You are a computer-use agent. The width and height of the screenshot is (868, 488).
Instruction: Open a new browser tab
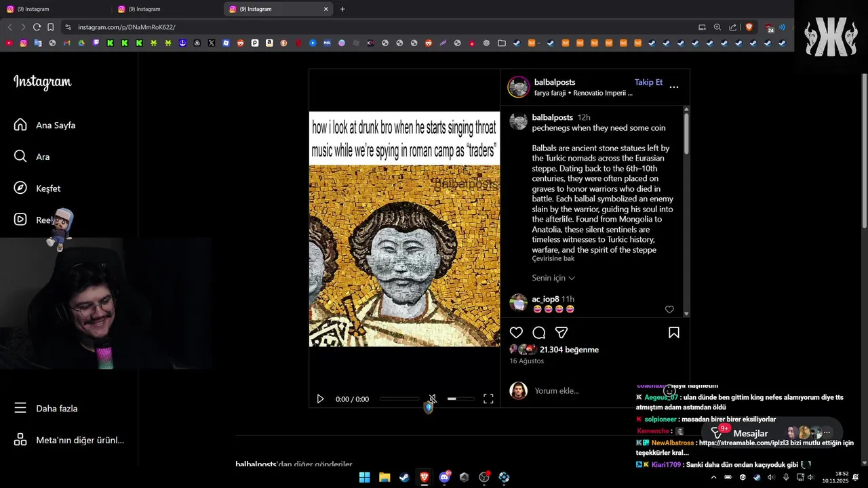(342, 9)
